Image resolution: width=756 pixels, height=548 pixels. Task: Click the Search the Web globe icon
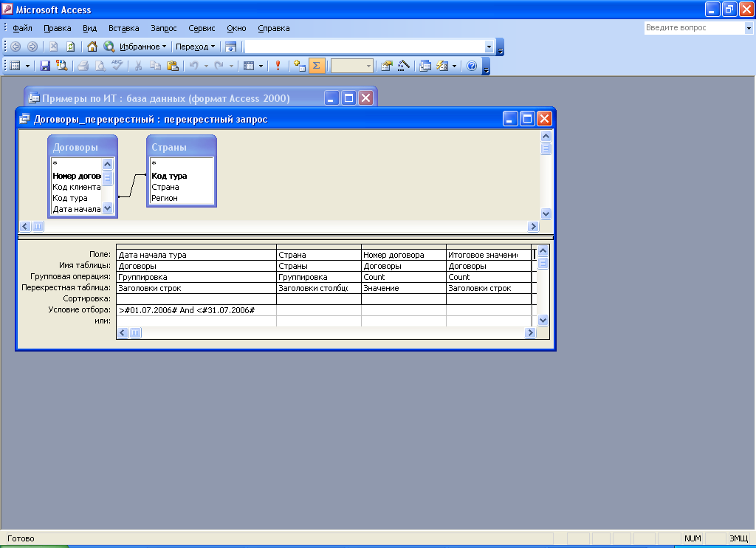point(109,47)
